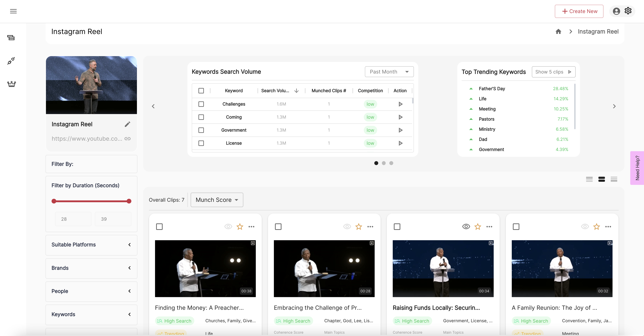Click Create New button

point(579,11)
